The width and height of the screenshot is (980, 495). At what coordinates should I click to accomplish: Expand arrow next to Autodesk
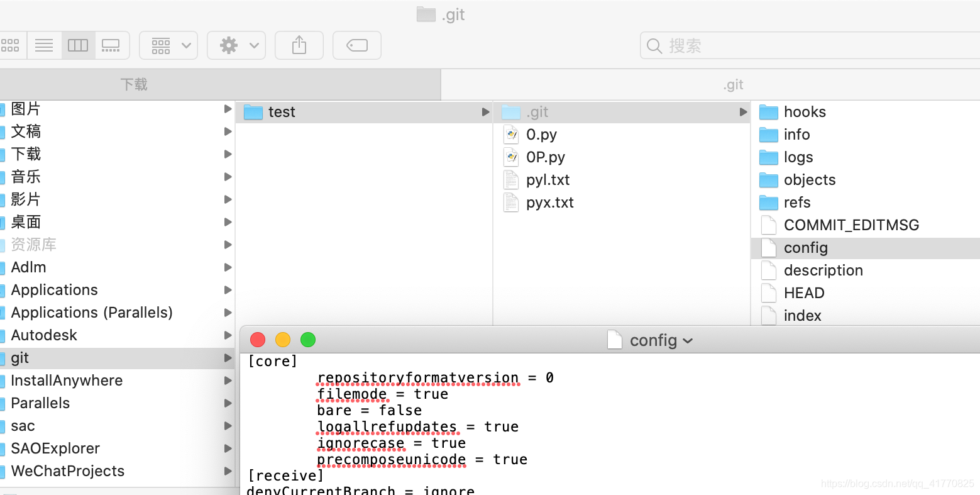[x=228, y=335]
